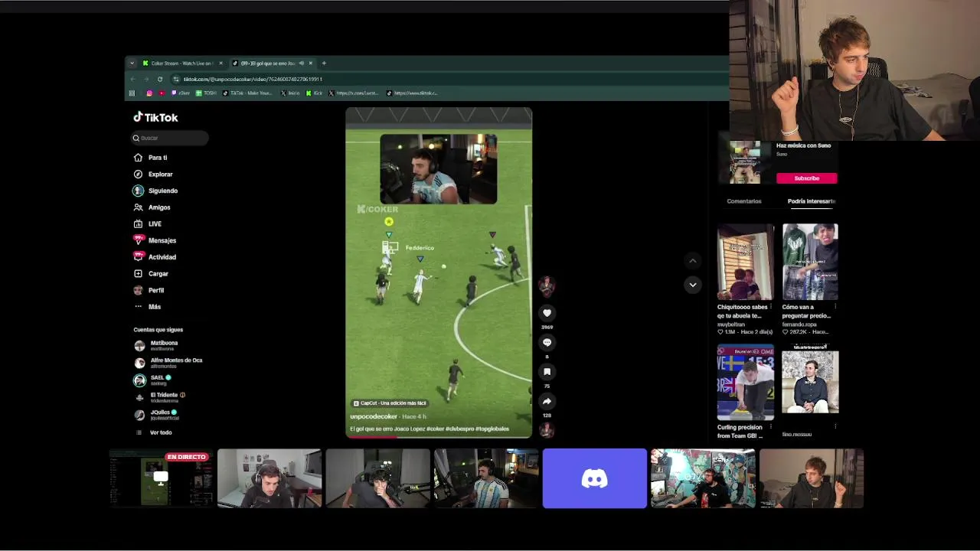The height and width of the screenshot is (551, 980).
Task: Open the Actividad notifications
Action: tap(155, 257)
